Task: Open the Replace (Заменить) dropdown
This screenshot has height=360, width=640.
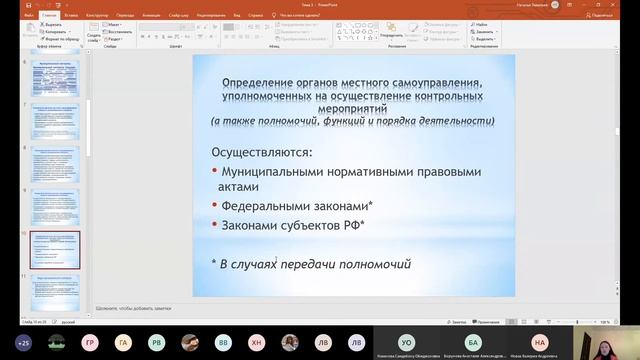Action: 484,32
